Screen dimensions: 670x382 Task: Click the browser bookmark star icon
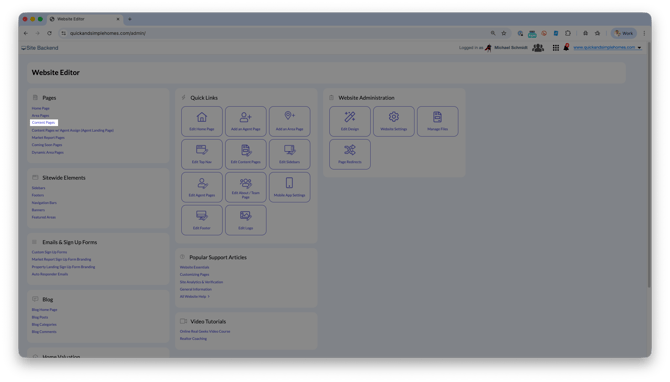pos(504,33)
